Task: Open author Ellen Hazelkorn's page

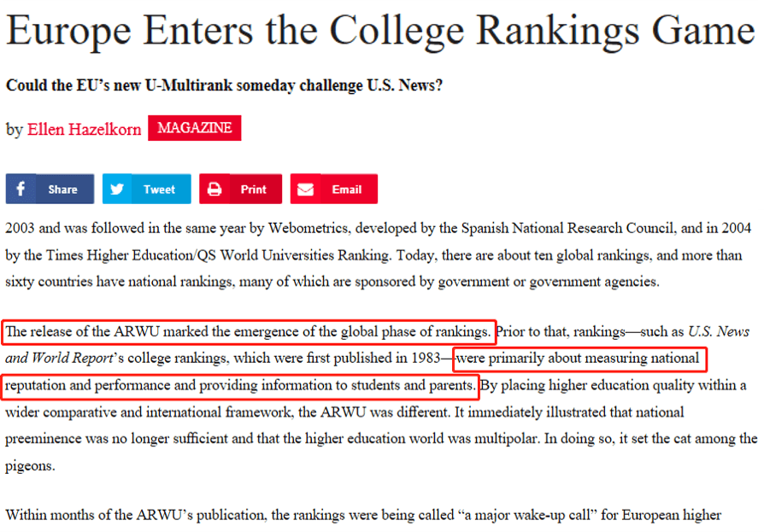Action: pos(84,130)
